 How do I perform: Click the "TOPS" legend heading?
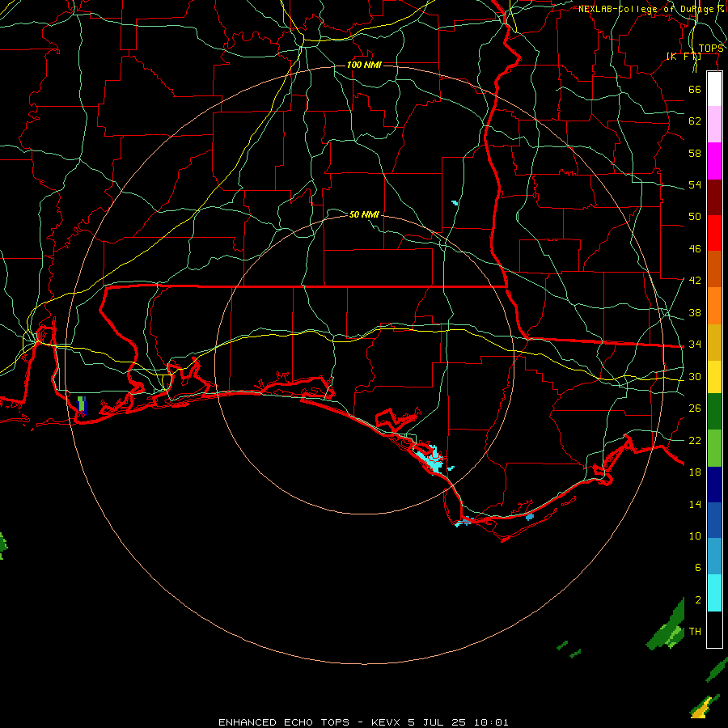711,49
